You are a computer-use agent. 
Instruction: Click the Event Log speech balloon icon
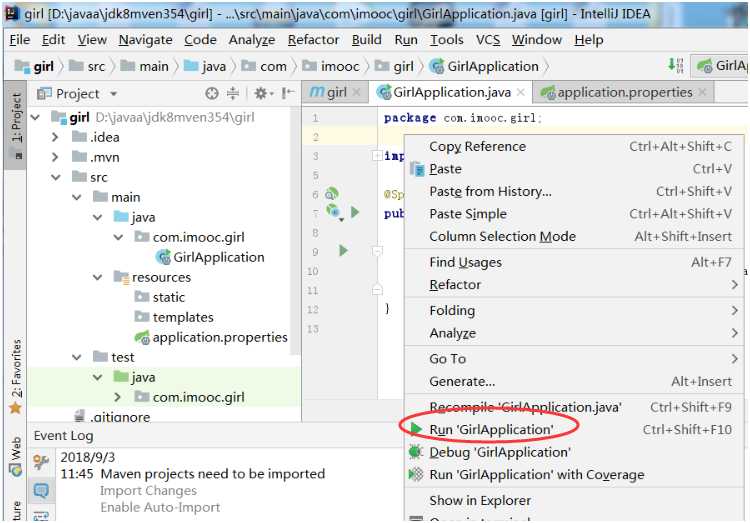coord(41,490)
